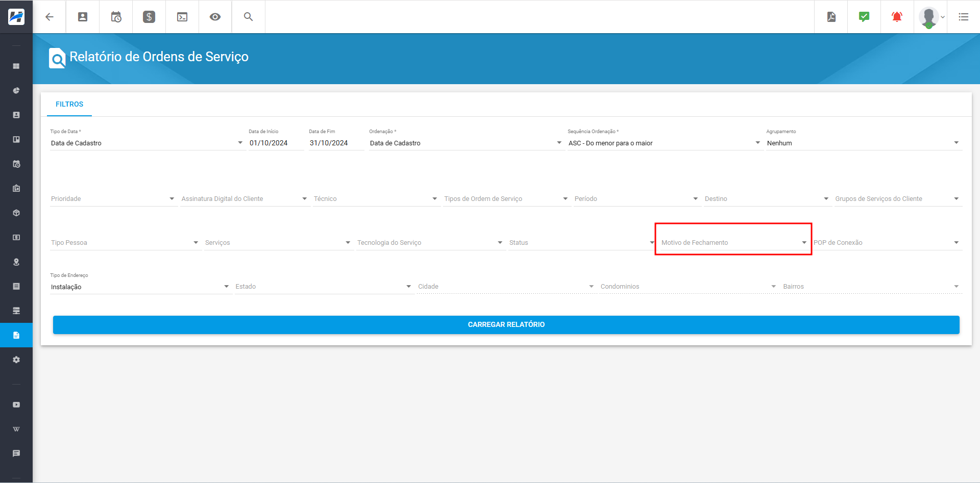980x483 pixels.
Task: Open the dollar sign icon in top toolbar
Action: pos(149,17)
